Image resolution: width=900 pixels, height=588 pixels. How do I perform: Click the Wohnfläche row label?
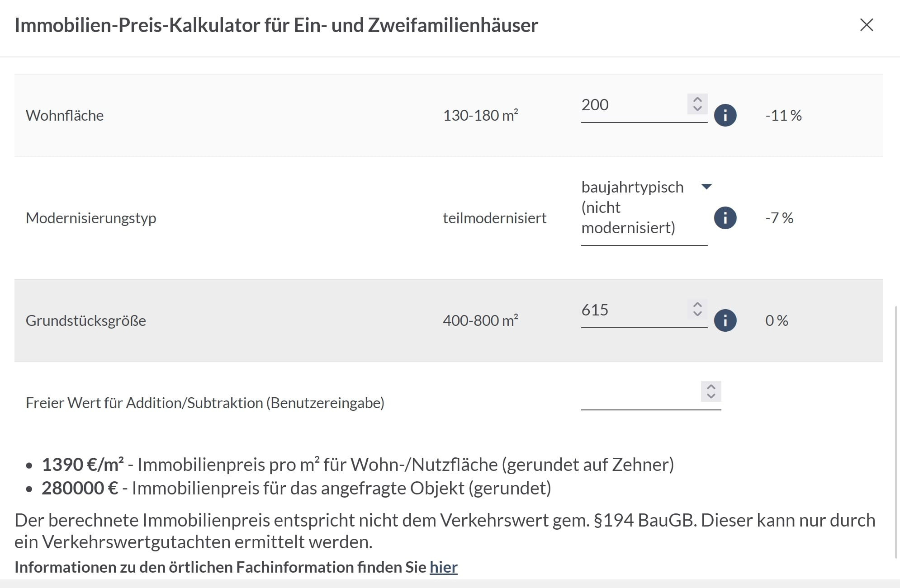[x=65, y=116]
